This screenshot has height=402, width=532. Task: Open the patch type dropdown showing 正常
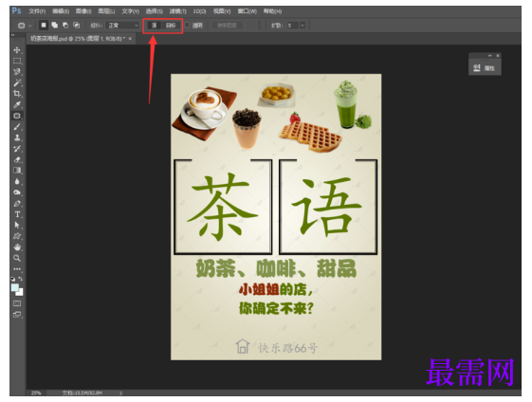click(122, 26)
